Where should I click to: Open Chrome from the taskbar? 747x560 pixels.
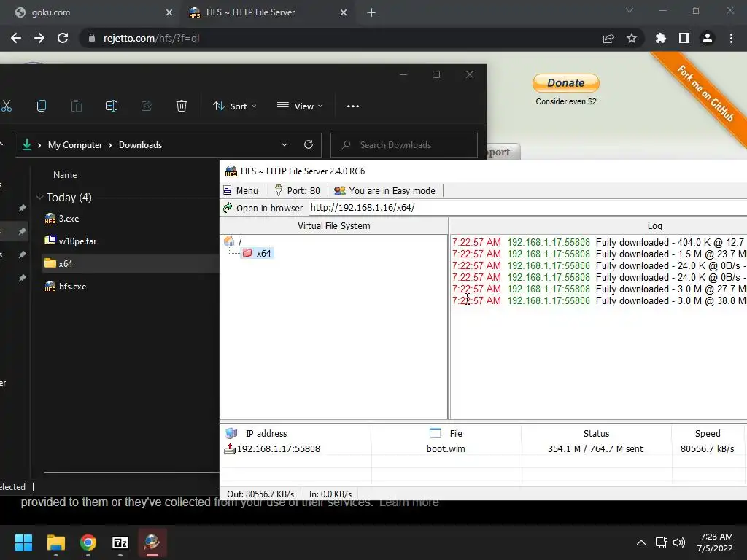coord(88,542)
